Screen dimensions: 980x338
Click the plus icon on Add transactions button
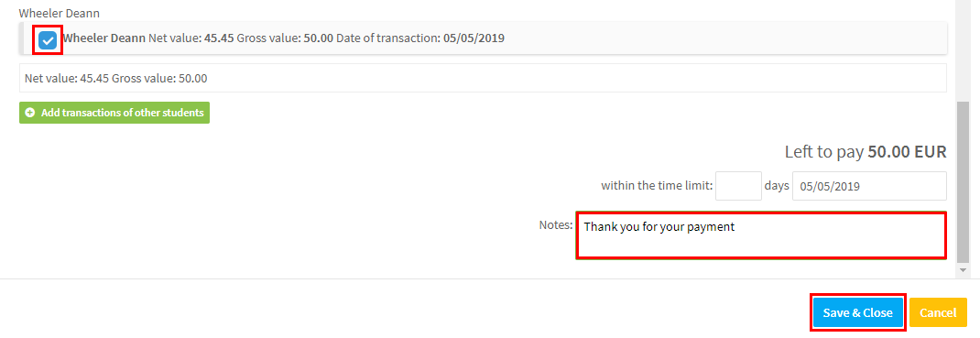29,113
